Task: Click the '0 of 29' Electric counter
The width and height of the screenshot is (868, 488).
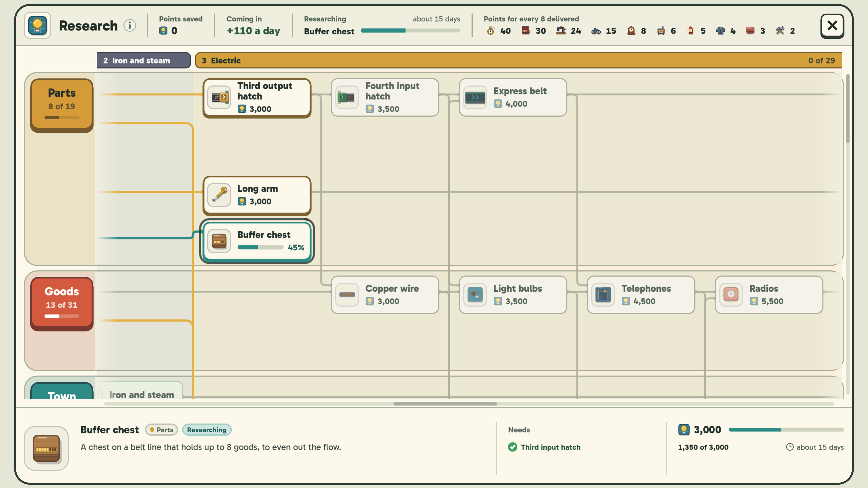Action: tap(821, 61)
